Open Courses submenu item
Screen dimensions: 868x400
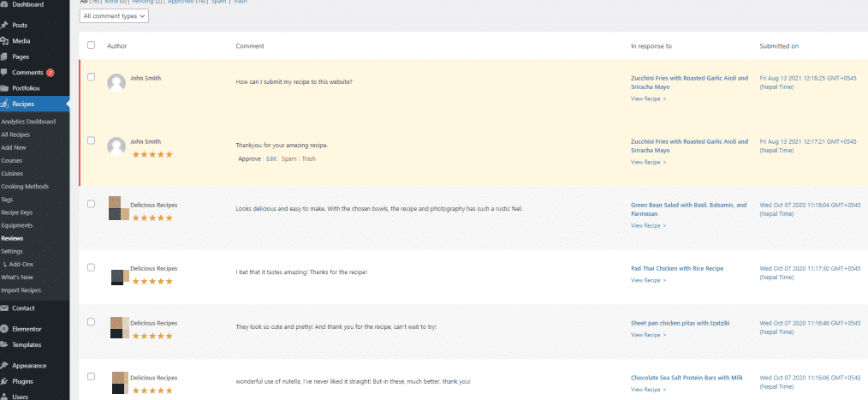pyautogui.click(x=12, y=161)
